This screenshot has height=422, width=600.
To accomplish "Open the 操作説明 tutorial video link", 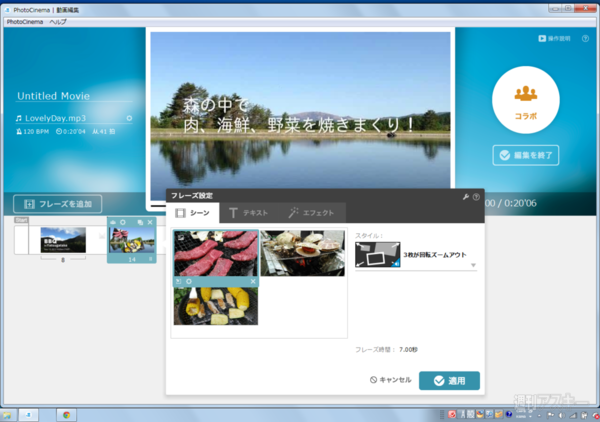I will point(554,38).
